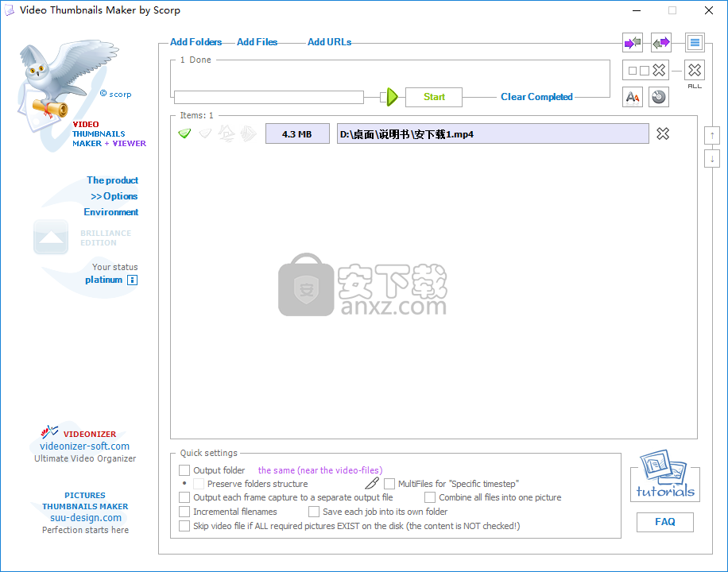Screen dimensions: 728x572
Task: Click the Add URLs link
Action: 330,42
